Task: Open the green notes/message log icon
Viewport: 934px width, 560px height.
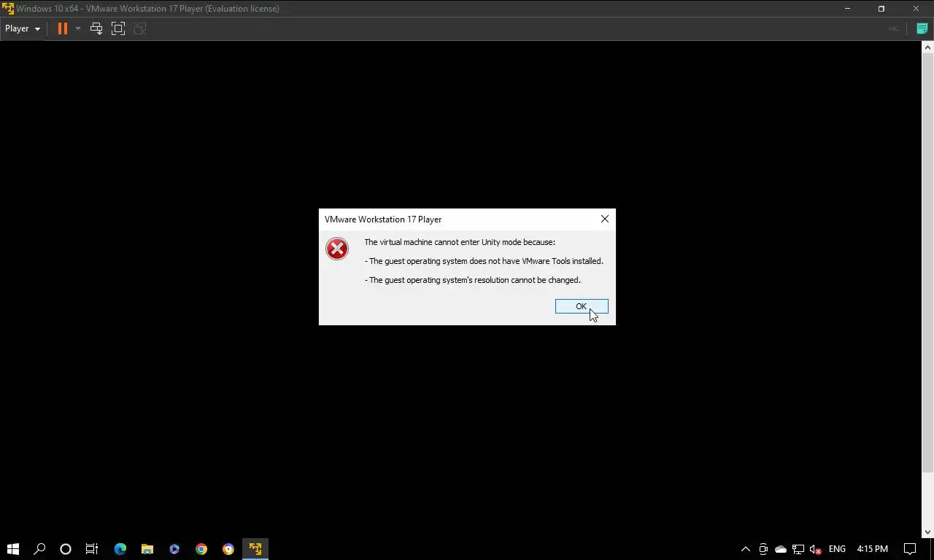Action: [922, 28]
